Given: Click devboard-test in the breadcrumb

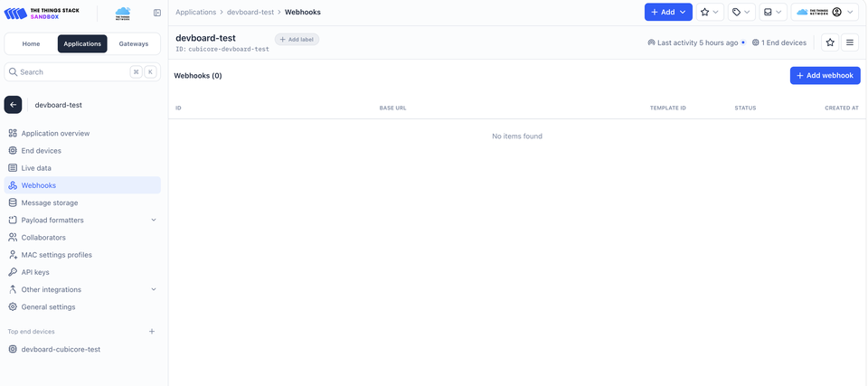Looking at the screenshot, I should point(250,12).
